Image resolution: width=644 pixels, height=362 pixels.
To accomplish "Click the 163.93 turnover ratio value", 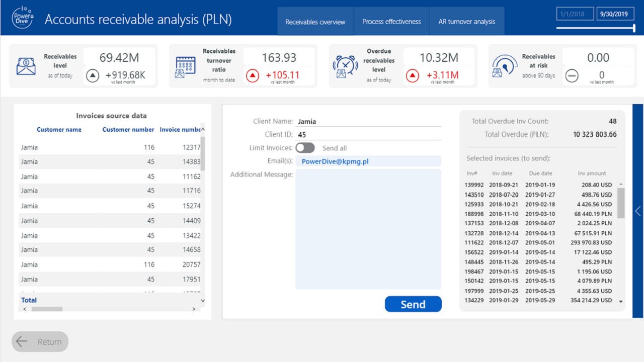I will [x=279, y=57].
